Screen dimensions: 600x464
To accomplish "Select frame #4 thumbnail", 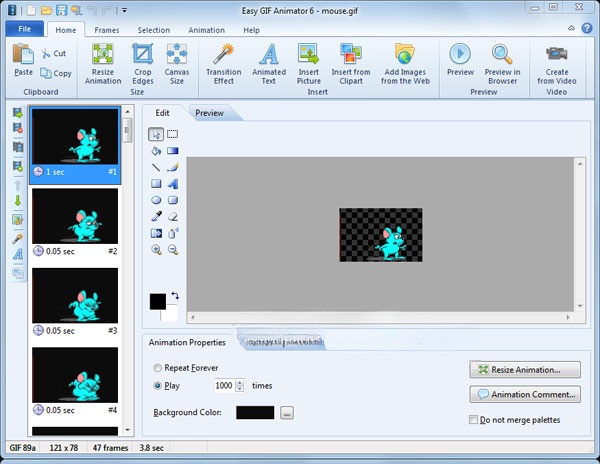I will pos(75,375).
